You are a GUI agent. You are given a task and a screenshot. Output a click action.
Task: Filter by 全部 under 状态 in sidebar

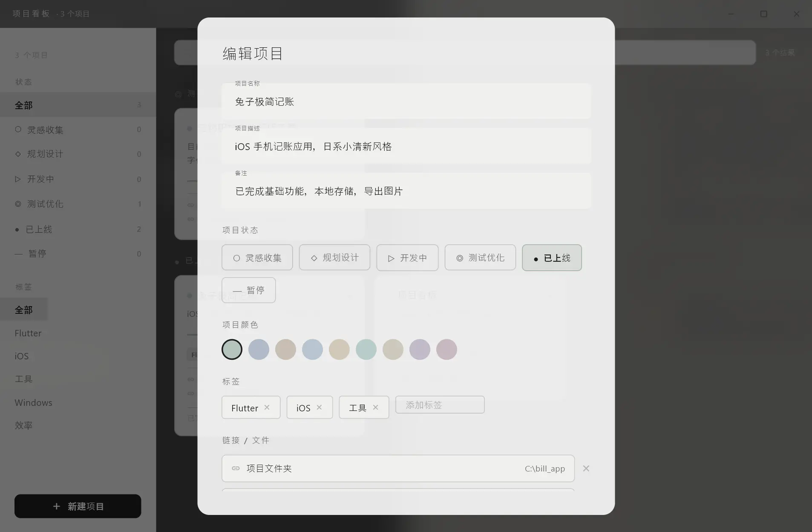(x=78, y=105)
